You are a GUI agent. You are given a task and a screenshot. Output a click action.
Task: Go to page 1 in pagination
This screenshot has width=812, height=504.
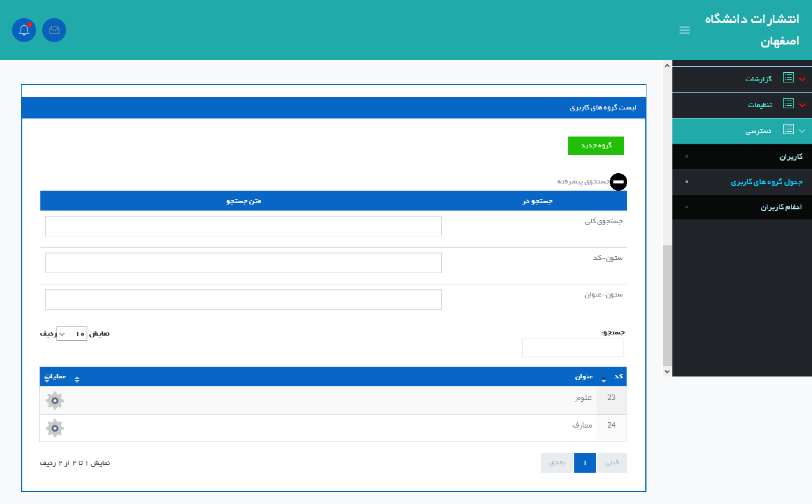pos(584,463)
